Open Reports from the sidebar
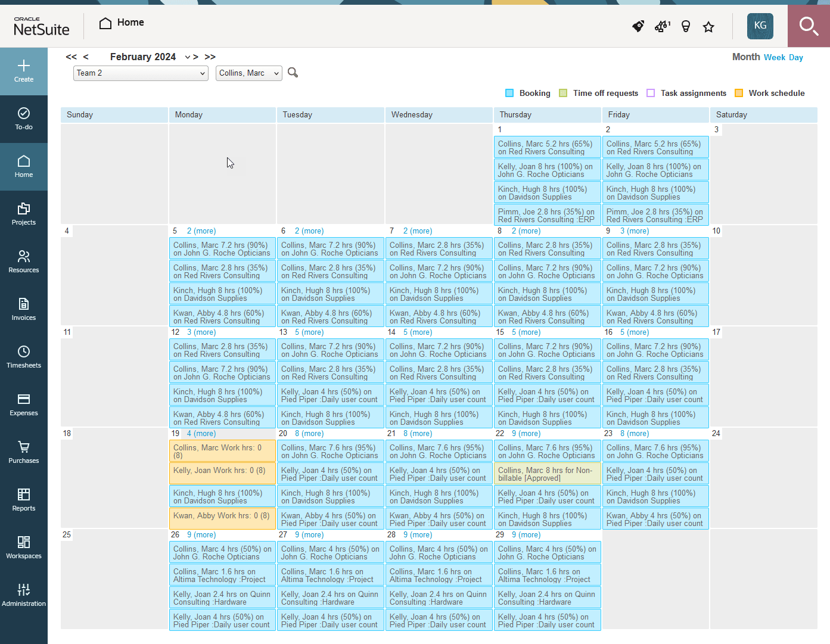Viewport: 830px width, 644px height. pos(24,500)
